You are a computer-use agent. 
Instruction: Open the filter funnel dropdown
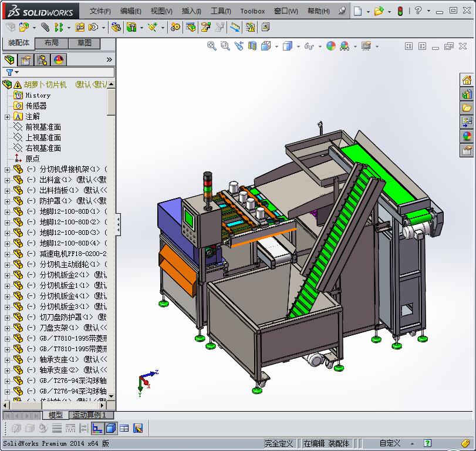coord(12,72)
